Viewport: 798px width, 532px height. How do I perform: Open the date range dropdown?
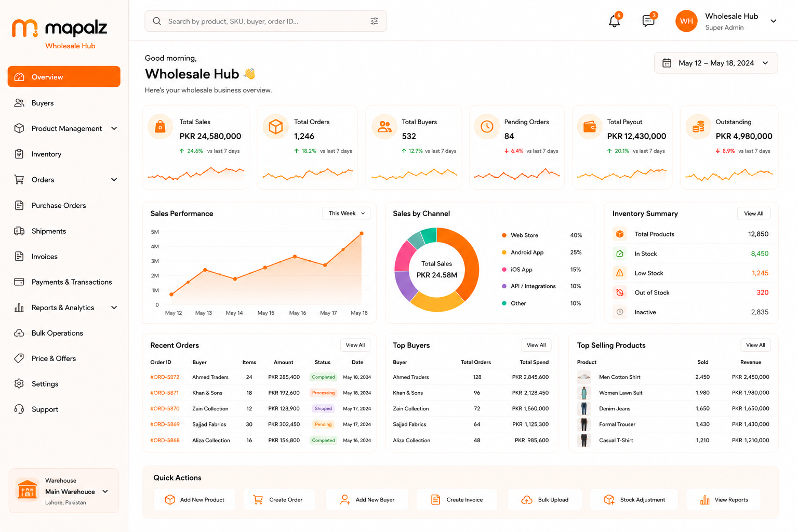click(x=716, y=63)
